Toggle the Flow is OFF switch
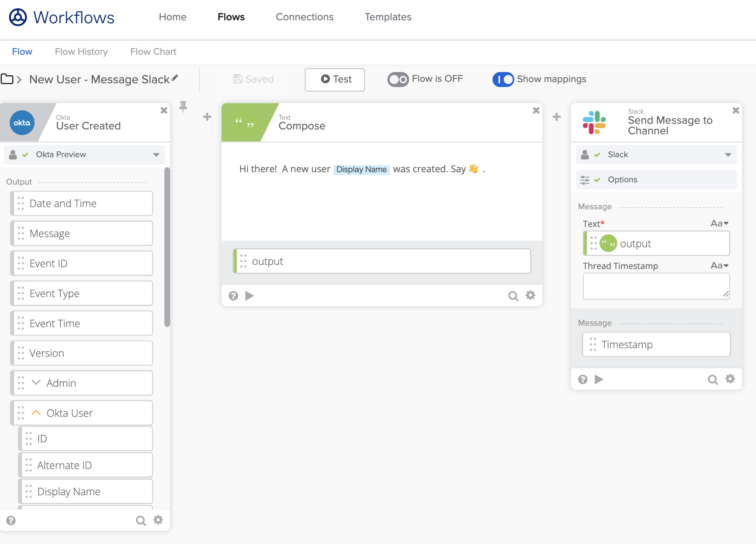The width and height of the screenshot is (756, 544). (x=398, y=79)
